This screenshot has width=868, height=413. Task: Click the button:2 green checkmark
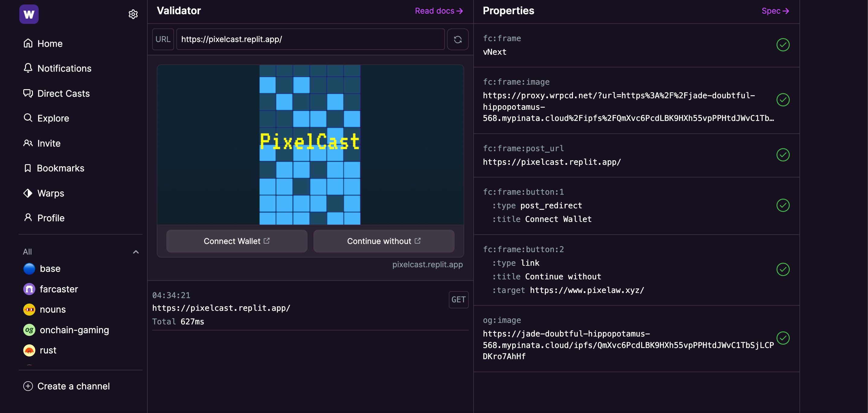tap(783, 269)
